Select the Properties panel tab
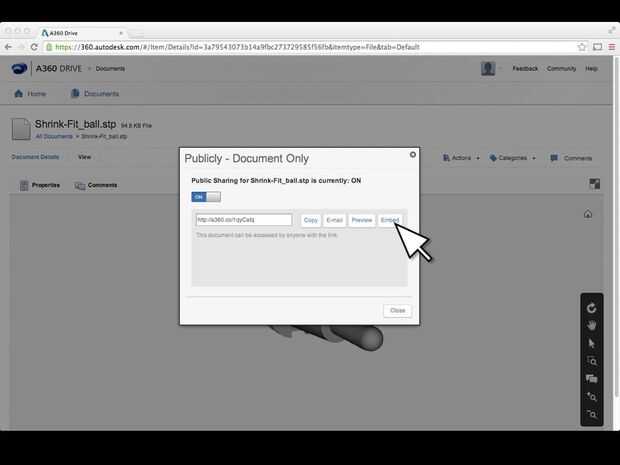 [x=40, y=185]
